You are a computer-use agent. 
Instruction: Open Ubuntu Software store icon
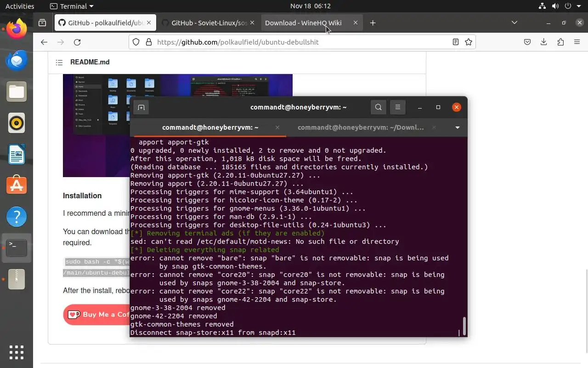[x=17, y=185]
